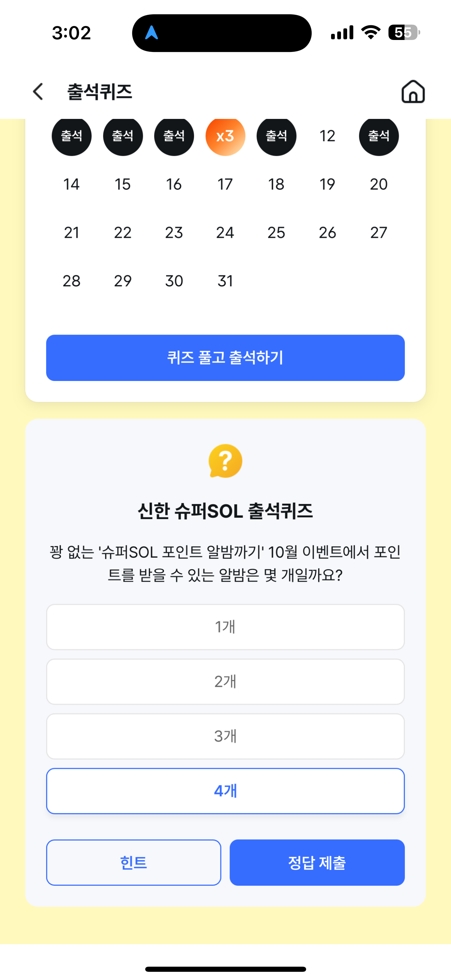The width and height of the screenshot is (451, 980).
Task: Open the home icon
Action: pyautogui.click(x=413, y=91)
